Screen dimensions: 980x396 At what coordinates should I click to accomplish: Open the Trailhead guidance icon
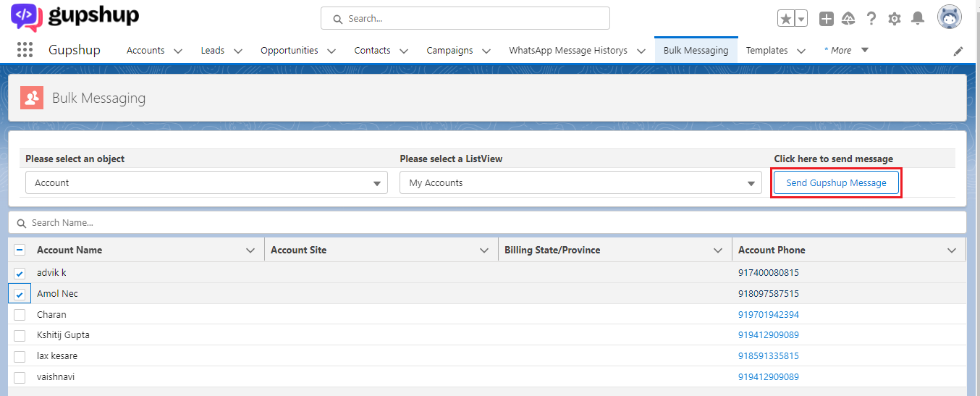tap(849, 19)
